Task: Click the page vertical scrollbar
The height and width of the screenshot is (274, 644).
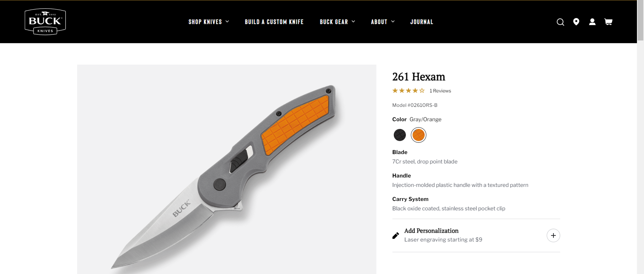Action: pos(640,137)
